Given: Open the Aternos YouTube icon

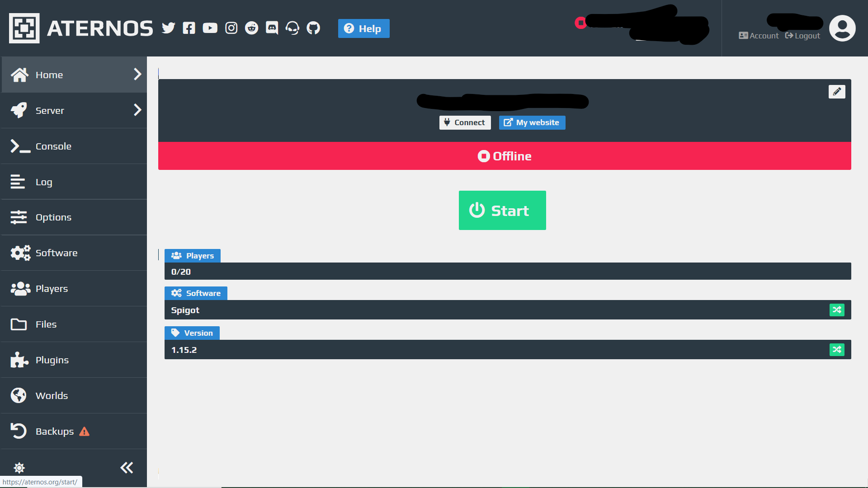Looking at the screenshot, I should click(210, 28).
